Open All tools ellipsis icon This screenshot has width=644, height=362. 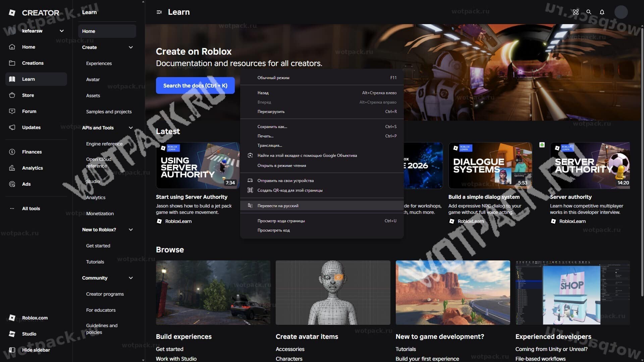(12, 208)
